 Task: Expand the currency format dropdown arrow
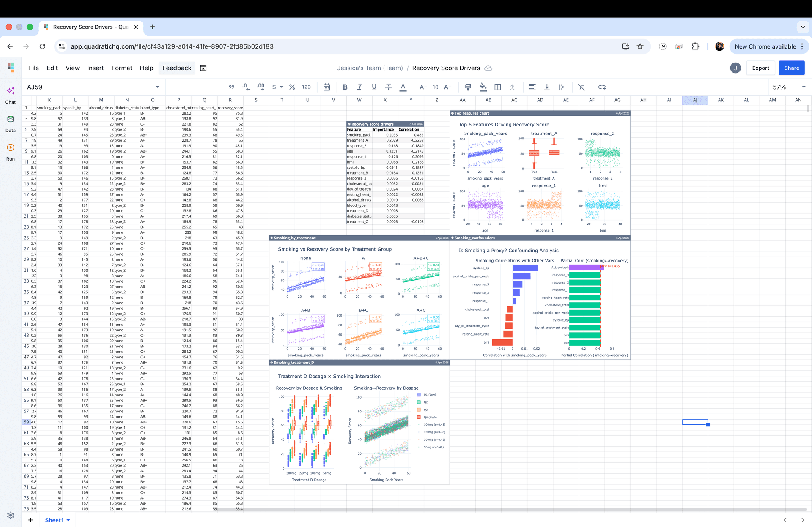[282, 87]
